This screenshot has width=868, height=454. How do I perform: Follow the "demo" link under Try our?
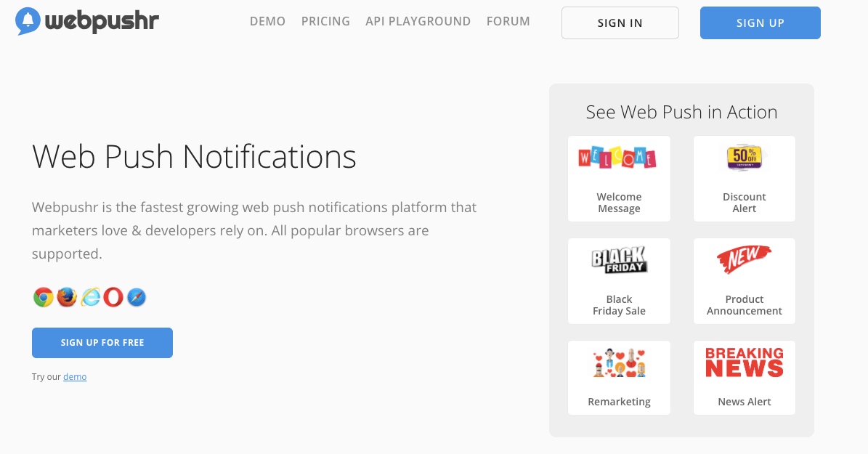tap(75, 376)
